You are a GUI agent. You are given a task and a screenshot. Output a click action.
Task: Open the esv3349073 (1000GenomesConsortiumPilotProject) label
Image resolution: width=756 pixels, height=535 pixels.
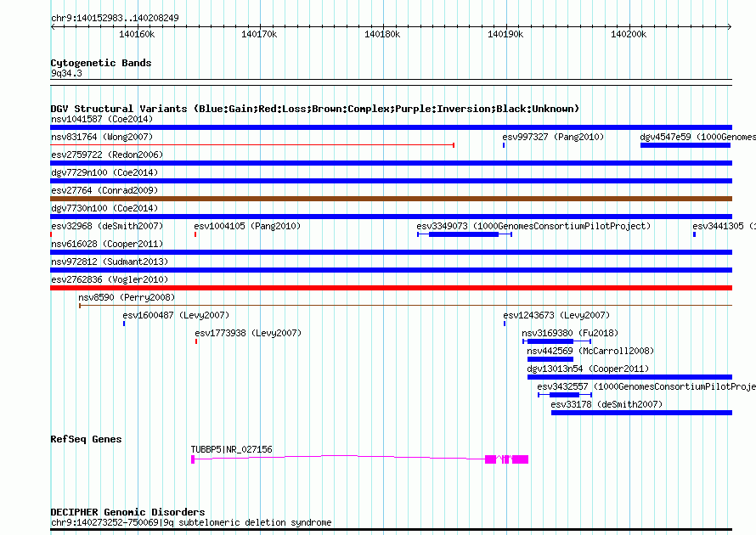[533, 226]
